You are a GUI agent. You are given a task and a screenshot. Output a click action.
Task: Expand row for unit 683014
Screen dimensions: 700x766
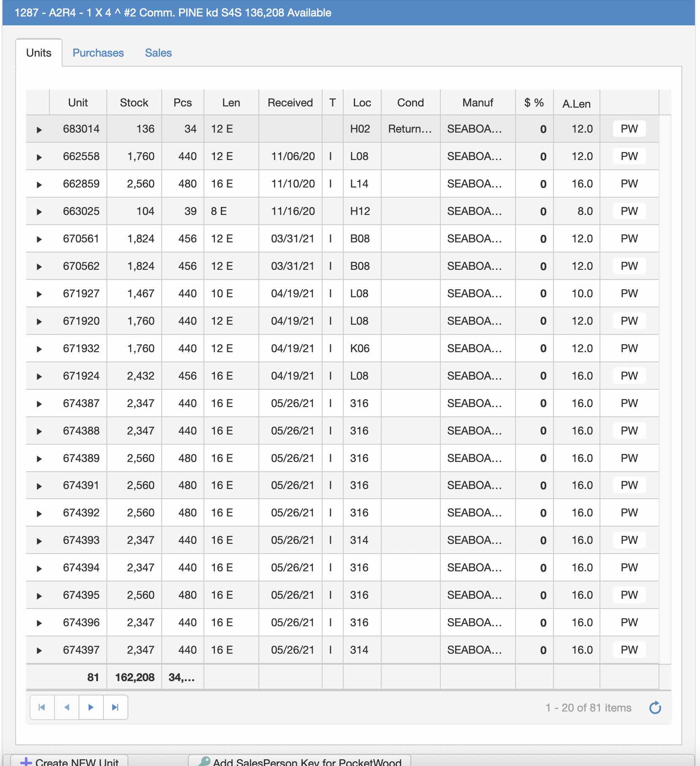pos(39,130)
